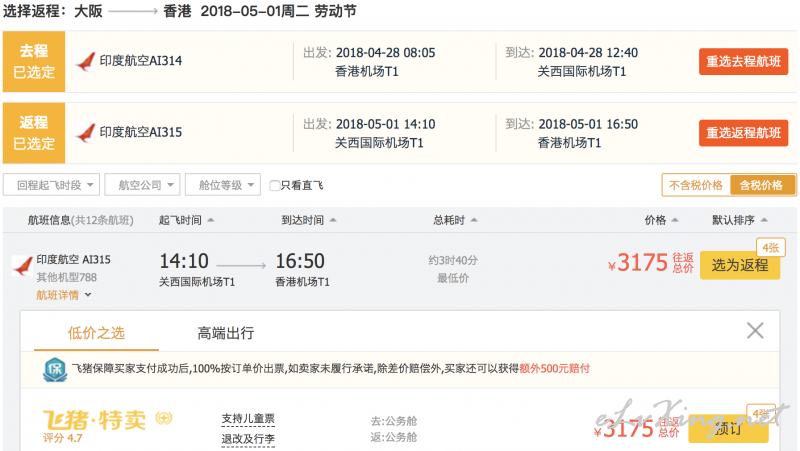Open the 航空公司 filter dropdown

[142, 185]
